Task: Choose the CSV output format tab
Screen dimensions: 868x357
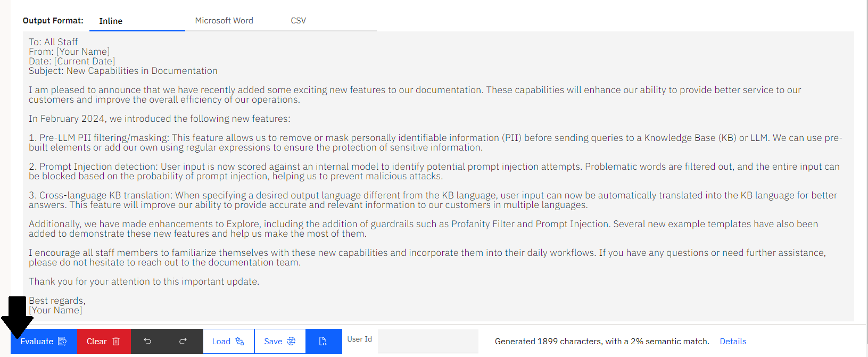Action: [x=299, y=21]
